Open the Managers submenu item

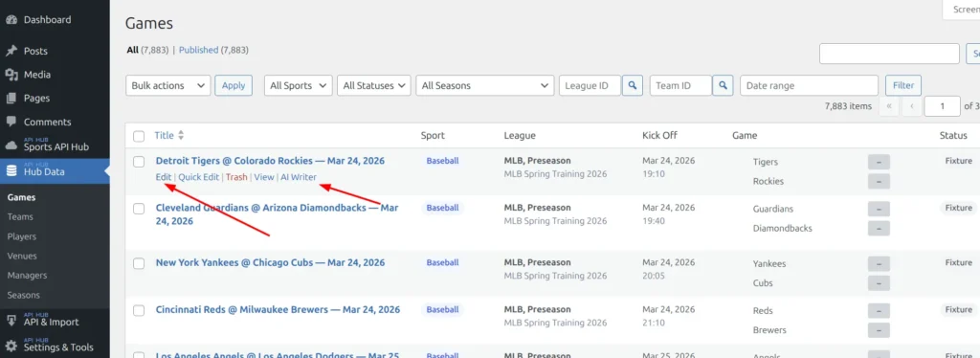tap(26, 276)
